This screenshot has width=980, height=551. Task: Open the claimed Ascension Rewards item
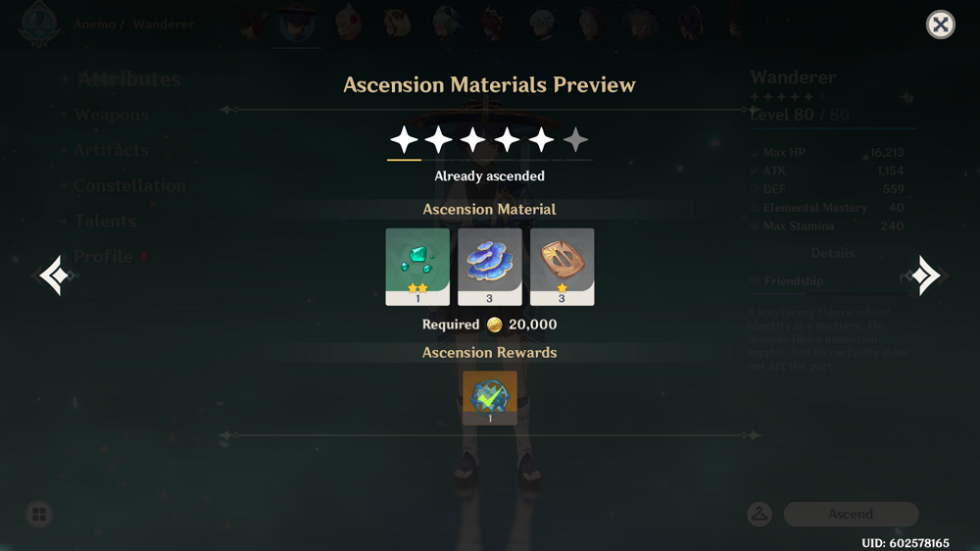[x=489, y=398]
